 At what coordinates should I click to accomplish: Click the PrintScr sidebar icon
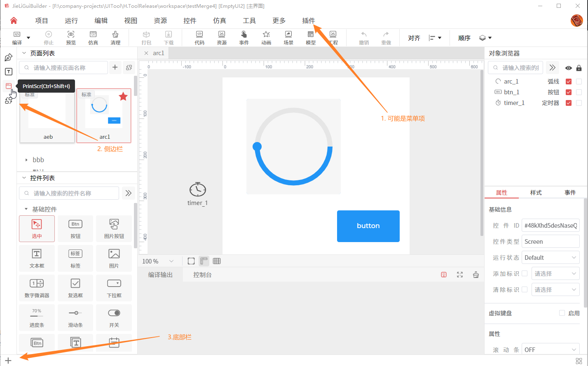pyautogui.click(x=8, y=86)
